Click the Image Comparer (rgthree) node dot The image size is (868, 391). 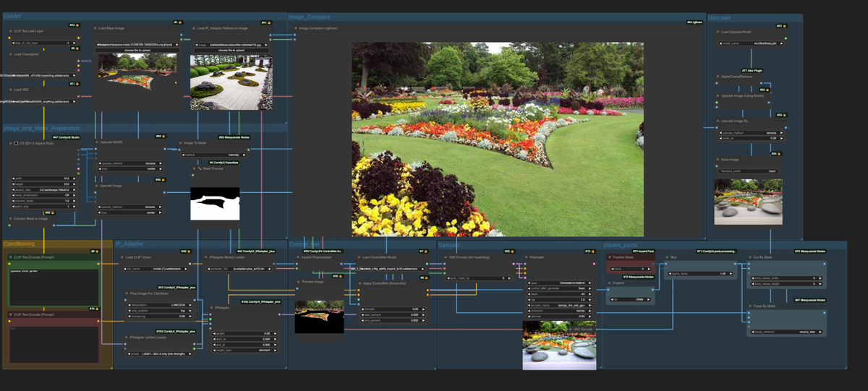tap(296, 28)
